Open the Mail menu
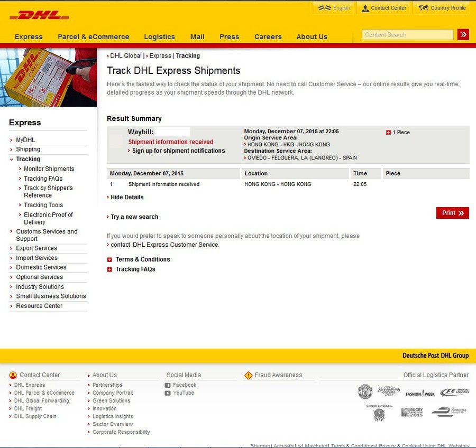The height and width of the screenshot is (448, 476). [x=197, y=36]
